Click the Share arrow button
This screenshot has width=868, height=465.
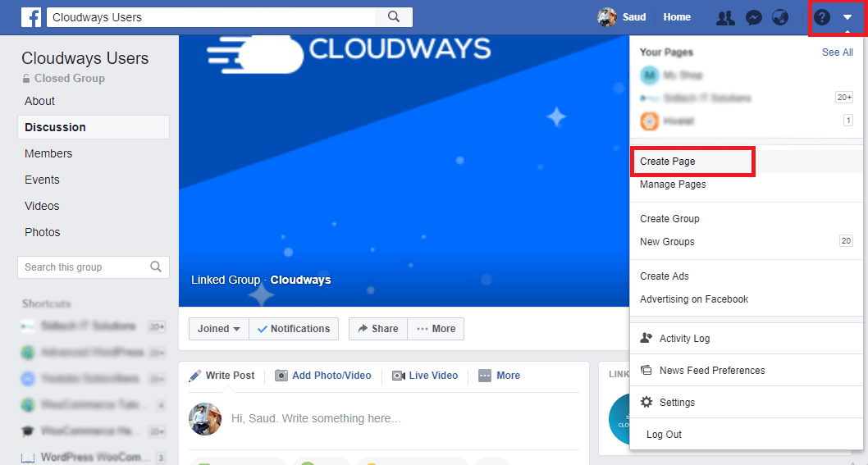378,329
